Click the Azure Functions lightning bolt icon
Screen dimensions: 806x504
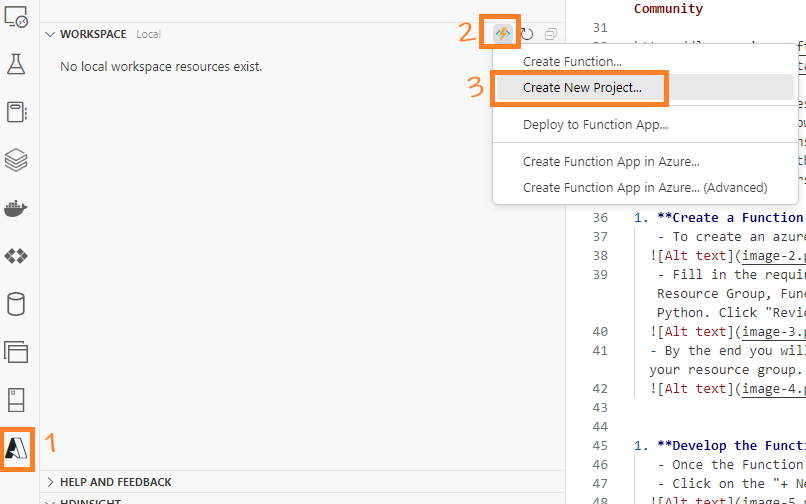pyautogui.click(x=502, y=34)
